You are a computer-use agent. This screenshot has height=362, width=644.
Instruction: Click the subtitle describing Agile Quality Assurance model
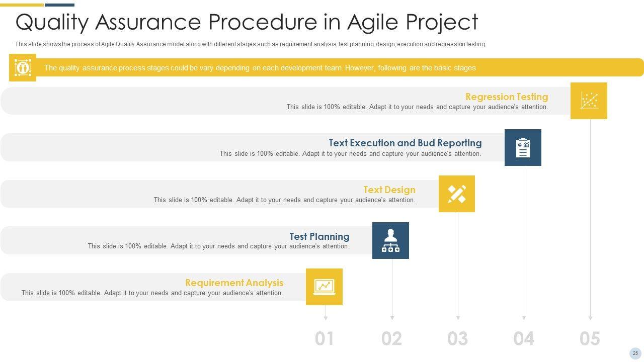(251, 44)
